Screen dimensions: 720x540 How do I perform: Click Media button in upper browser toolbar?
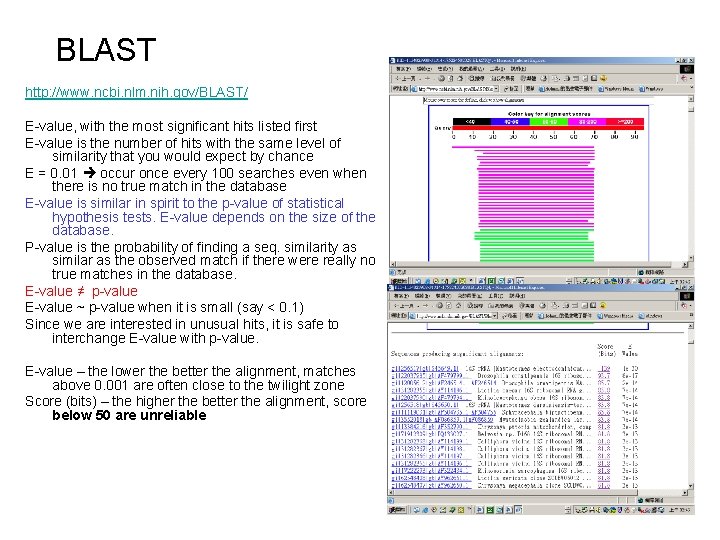pos(528,79)
